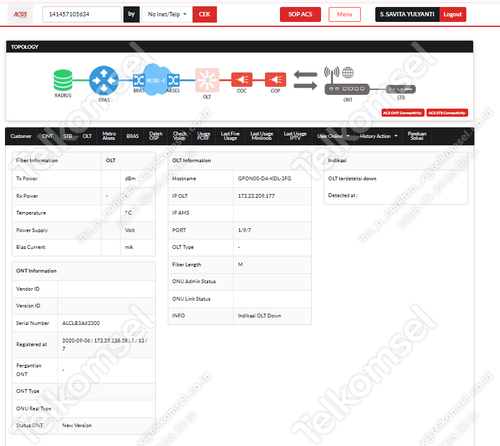
Task: Click the ONT Information header
Action: [36, 271]
